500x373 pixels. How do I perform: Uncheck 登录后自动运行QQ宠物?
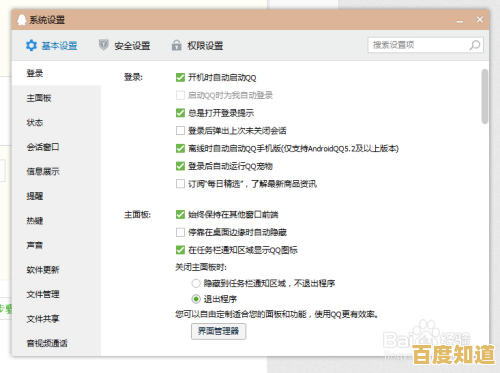180,166
